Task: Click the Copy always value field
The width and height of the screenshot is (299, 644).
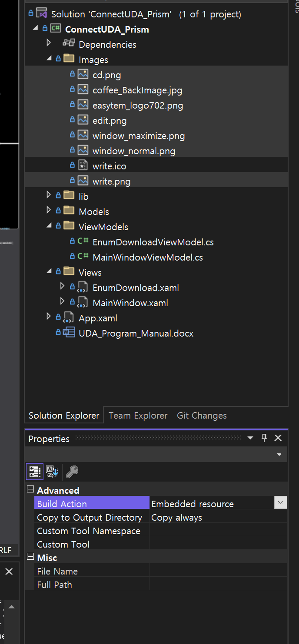Action: pos(219,518)
